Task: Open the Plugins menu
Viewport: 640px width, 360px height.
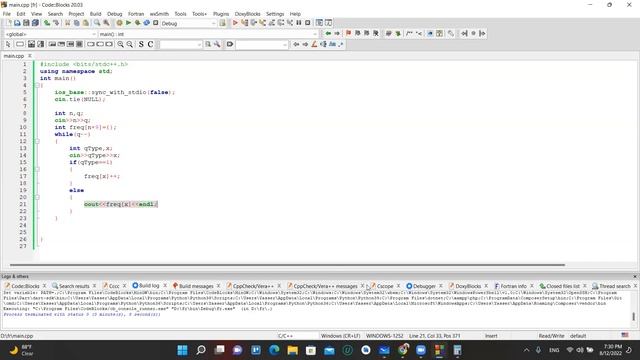Action: (221, 14)
